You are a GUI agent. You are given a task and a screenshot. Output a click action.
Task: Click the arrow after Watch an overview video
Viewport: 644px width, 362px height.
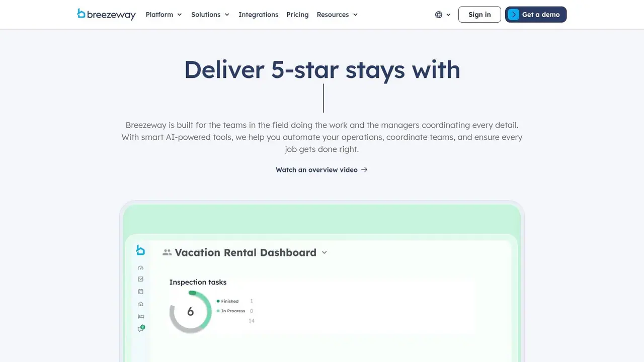[x=364, y=170]
